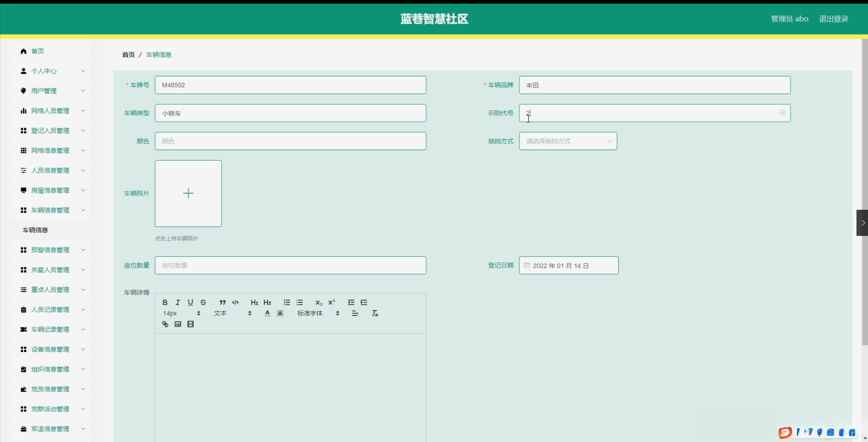Pick a text font color
This screenshot has width=868, height=442.
click(x=268, y=313)
